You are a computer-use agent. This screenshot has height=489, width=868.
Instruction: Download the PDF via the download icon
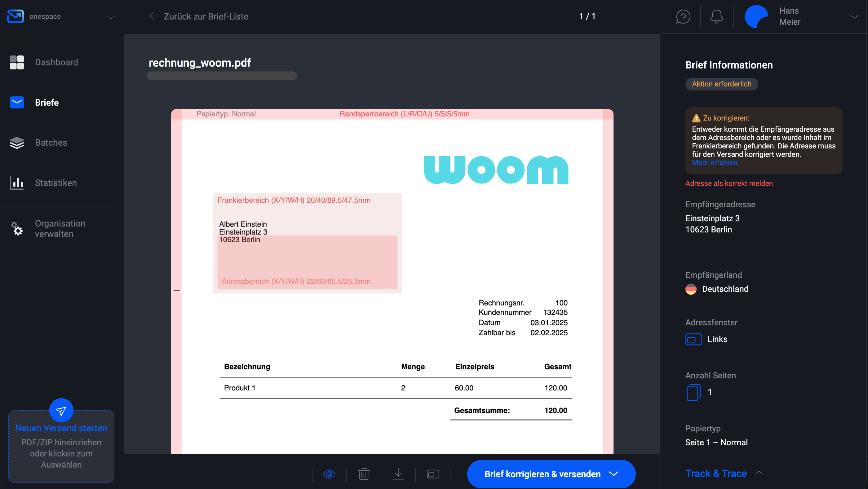coord(398,474)
